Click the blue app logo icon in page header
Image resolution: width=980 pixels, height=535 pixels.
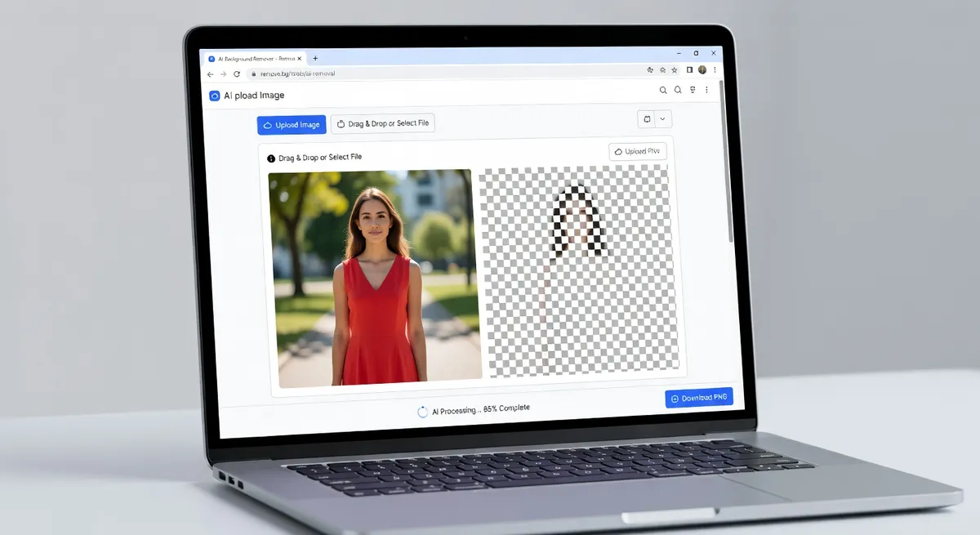click(x=215, y=96)
